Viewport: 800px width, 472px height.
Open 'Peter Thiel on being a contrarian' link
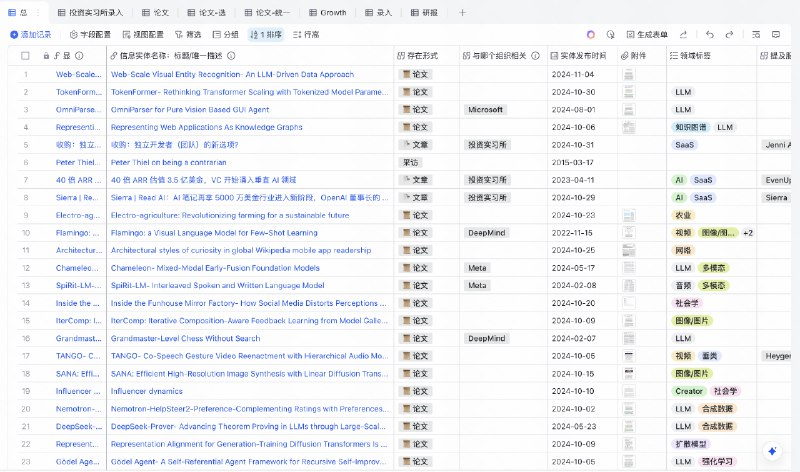click(168, 162)
